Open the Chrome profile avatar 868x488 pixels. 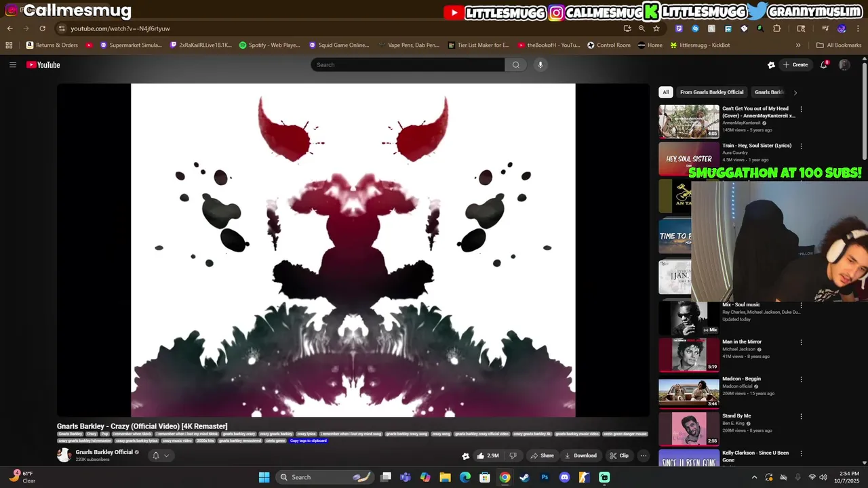(842, 28)
